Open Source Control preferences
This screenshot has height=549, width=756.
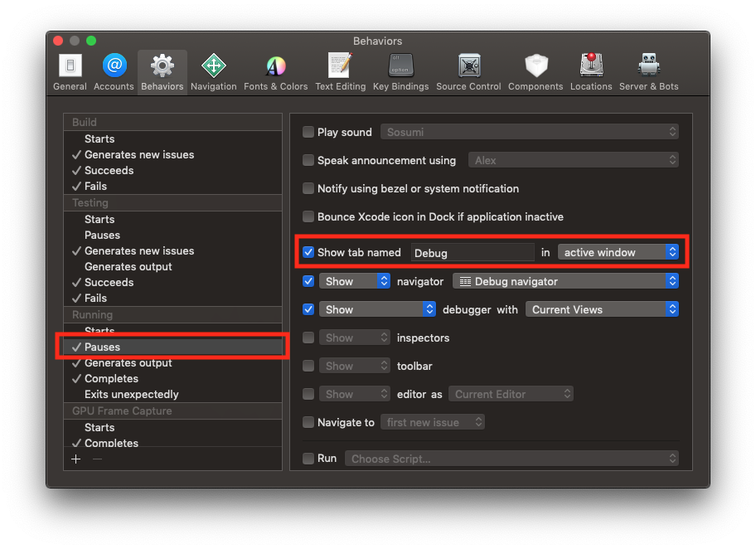(468, 70)
